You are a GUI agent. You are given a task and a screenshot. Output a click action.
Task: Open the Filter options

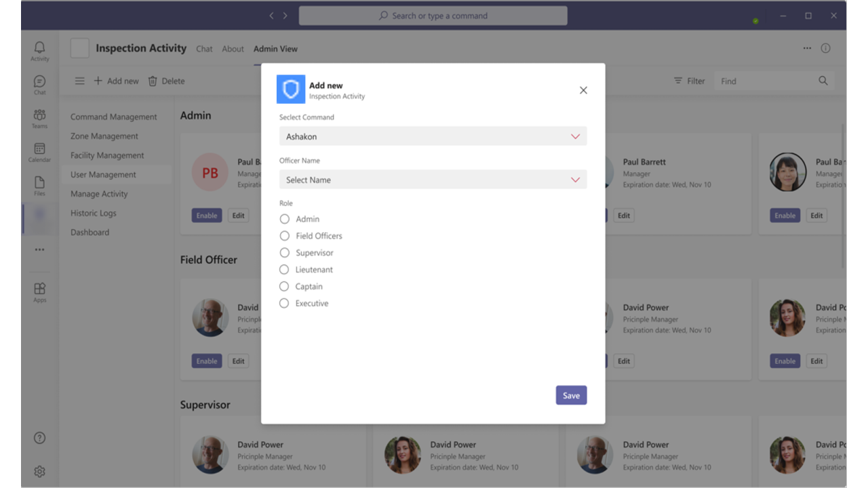tap(689, 81)
